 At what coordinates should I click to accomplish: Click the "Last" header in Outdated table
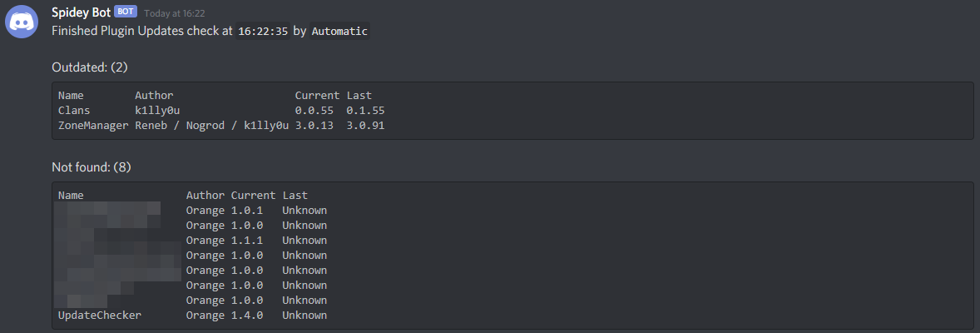(x=359, y=96)
